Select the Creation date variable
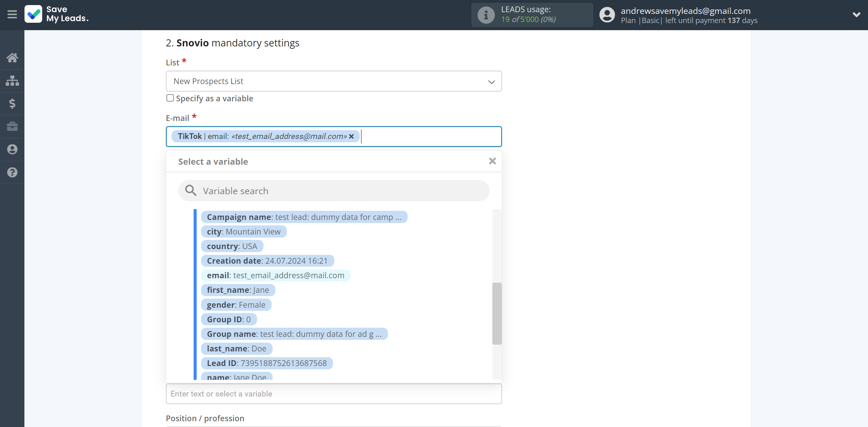This screenshot has width=868, height=427. (268, 261)
